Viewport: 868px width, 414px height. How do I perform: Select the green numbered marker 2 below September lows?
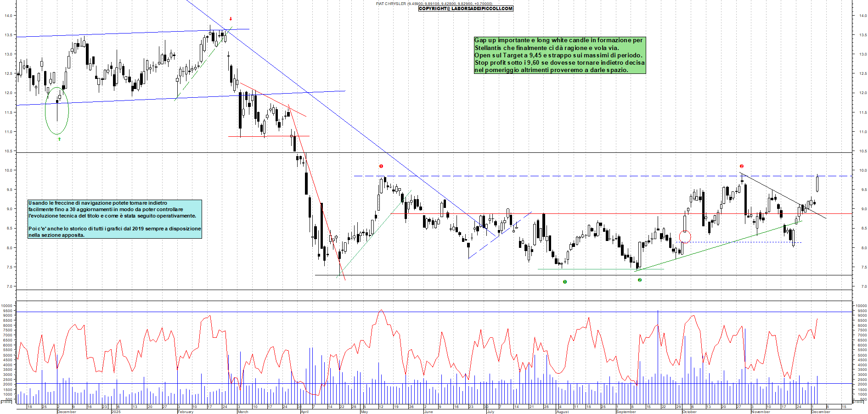pyautogui.click(x=640, y=280)
